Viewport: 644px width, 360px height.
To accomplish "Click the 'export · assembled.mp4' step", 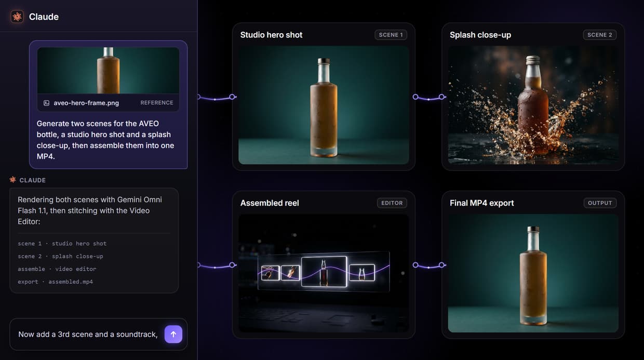I will pyautogui.click(x=55, y=282).
